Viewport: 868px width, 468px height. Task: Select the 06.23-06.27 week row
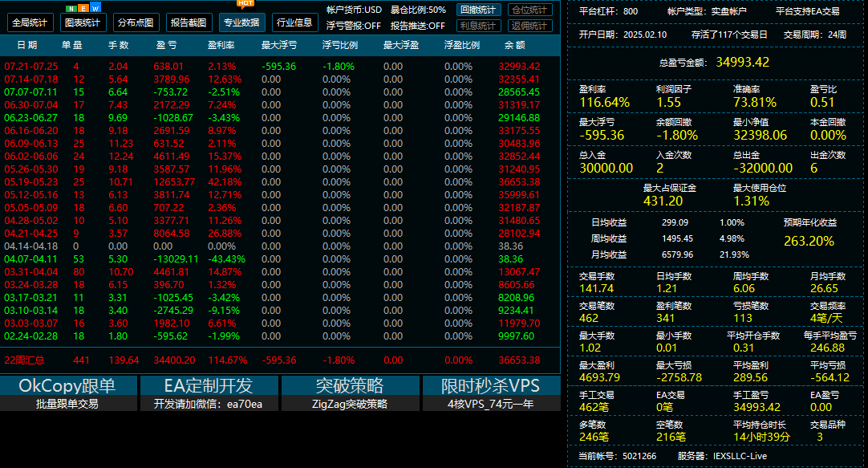click(279, 118)
